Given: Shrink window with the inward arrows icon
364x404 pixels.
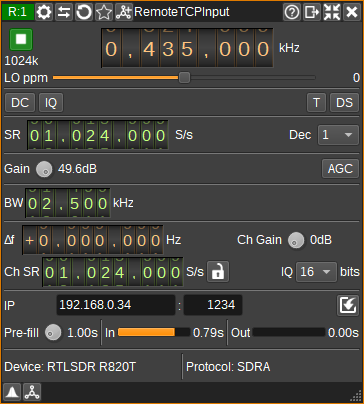Looking at the screenshot, I should point(332,12).
